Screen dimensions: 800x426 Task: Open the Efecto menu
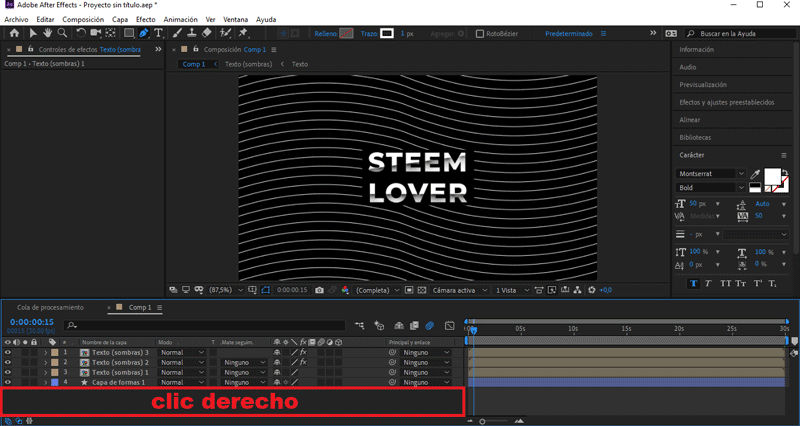[x=145, y=19]
